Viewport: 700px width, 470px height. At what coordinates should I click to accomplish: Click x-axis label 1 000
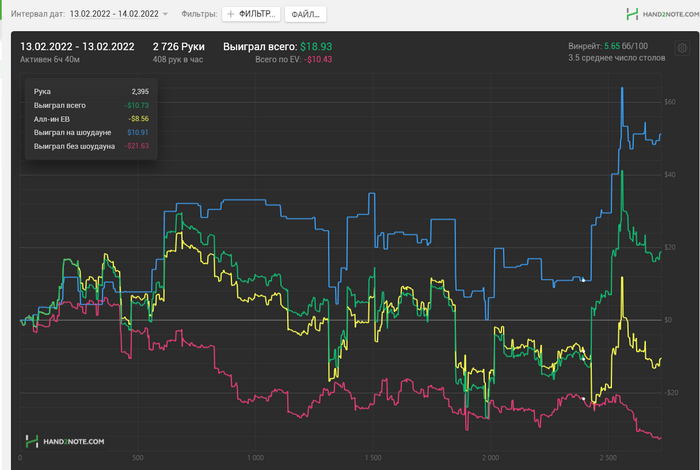(254, 458)
